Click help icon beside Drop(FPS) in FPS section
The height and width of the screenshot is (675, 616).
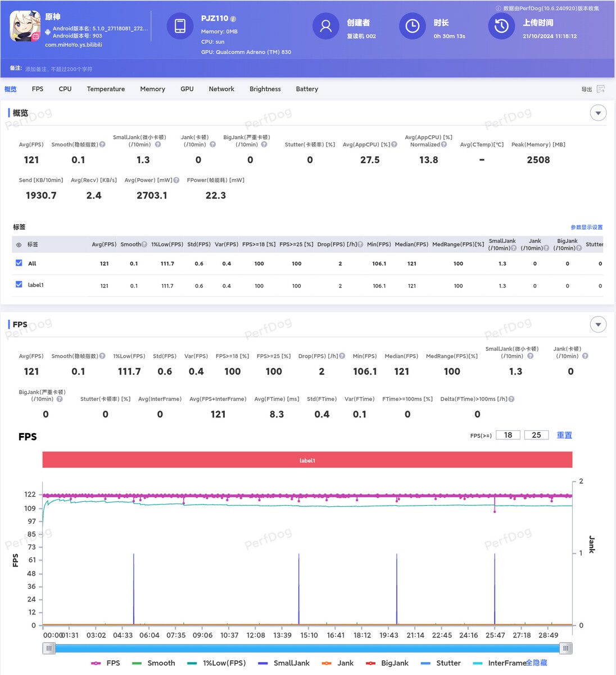342,356
